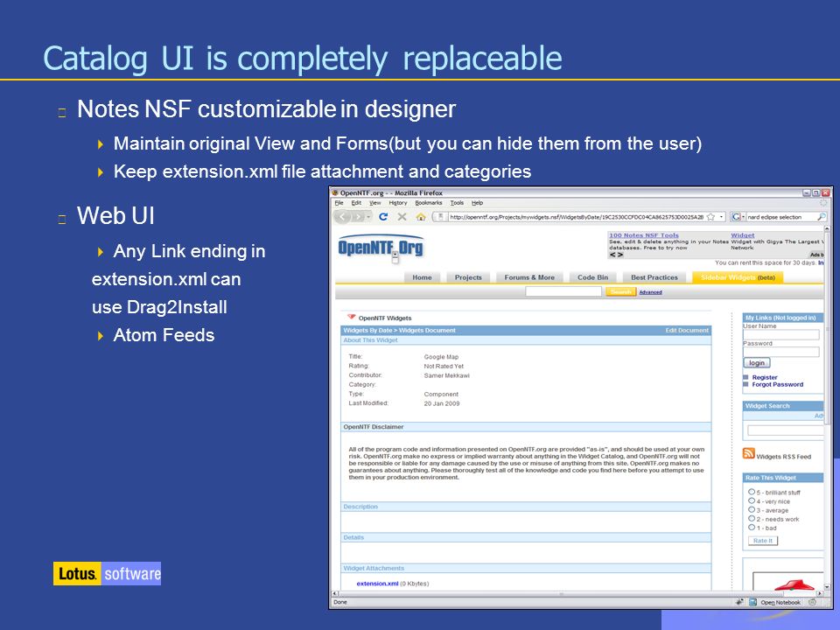Click the status bar icon left of Open Notebook

click(x=739, y=602)
